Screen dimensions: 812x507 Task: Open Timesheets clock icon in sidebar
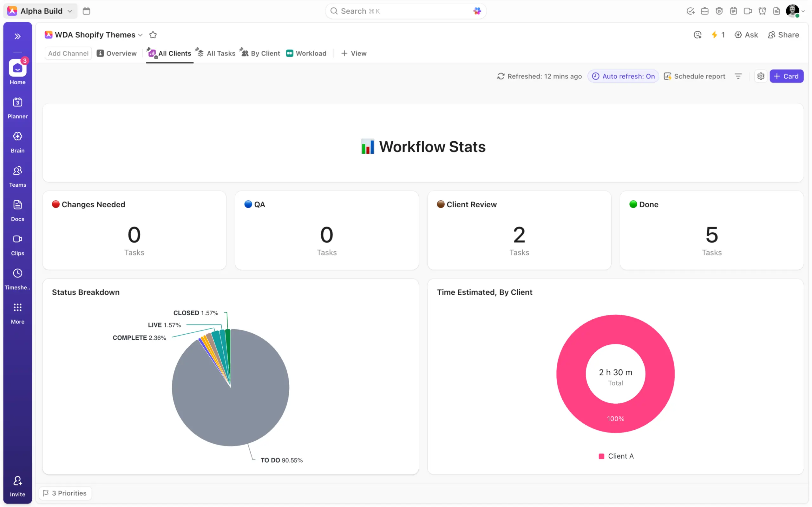[17, 273]
